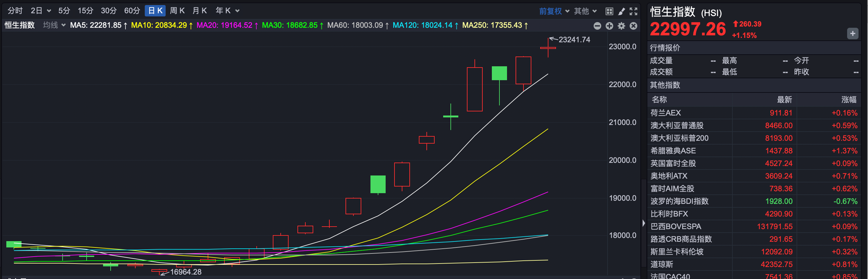
Task: Zoom out the chart with minus icon
Action: (x=597, y=26)
